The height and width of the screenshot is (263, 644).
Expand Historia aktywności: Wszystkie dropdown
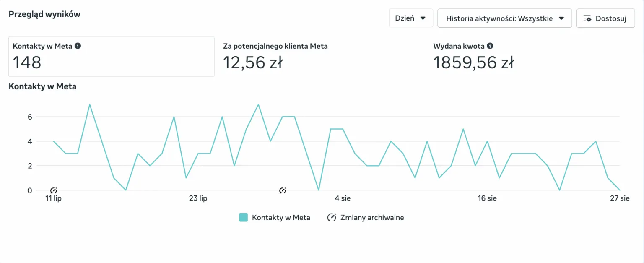504,18
